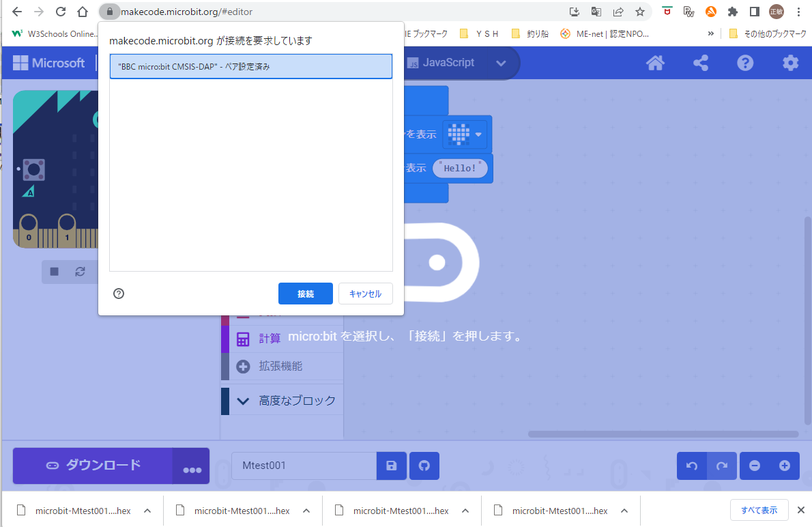This screenshot has width=812, height=527.
Task: Open the settings gear in MakeCode
Action: [790, 63]
